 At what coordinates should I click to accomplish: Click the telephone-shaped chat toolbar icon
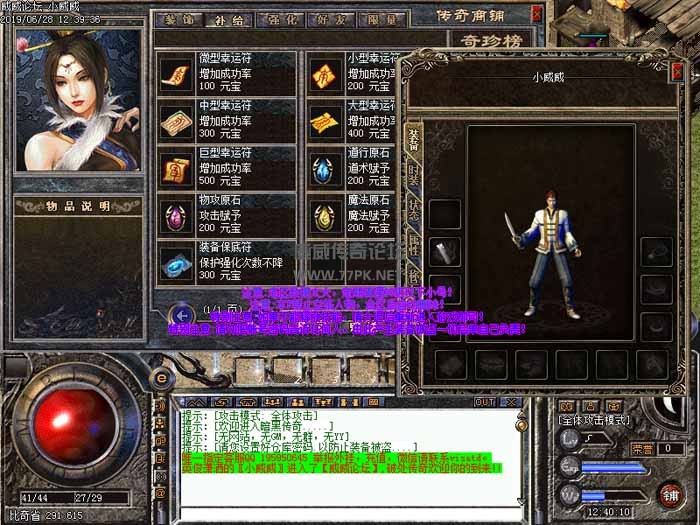tap(247, 402)
